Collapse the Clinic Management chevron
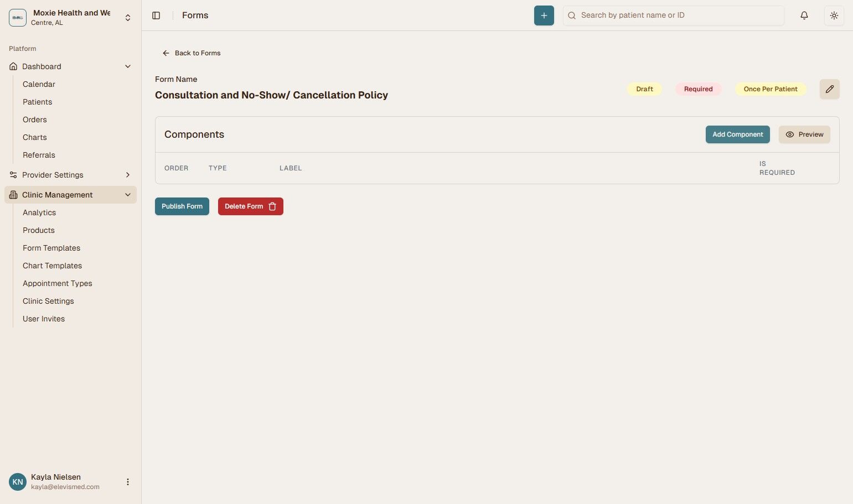The image size is (853, 504). [127, 194]
